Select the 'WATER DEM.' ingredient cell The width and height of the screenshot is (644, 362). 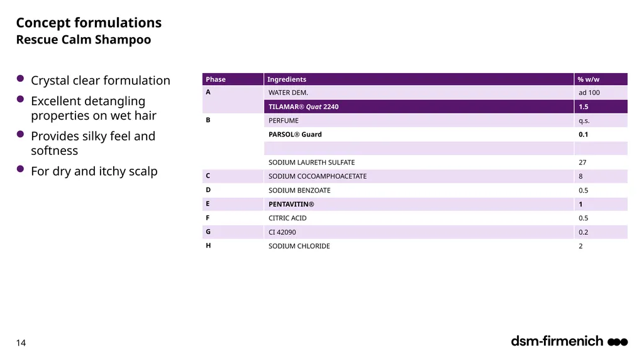click(419, 93)
